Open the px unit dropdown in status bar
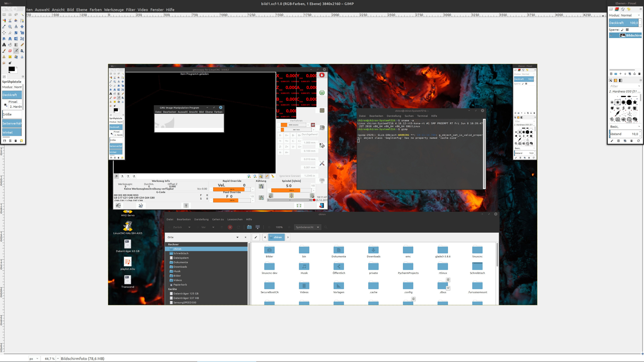 click(34, 359)
